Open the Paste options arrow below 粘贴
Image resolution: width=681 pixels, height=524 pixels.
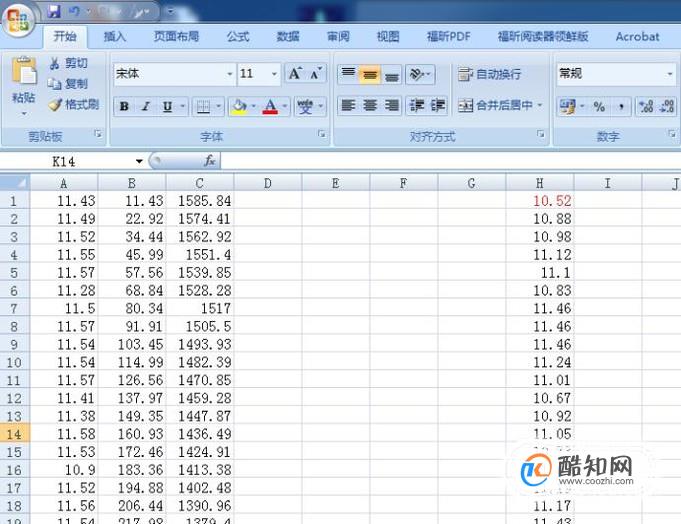(x=24, y=114)
